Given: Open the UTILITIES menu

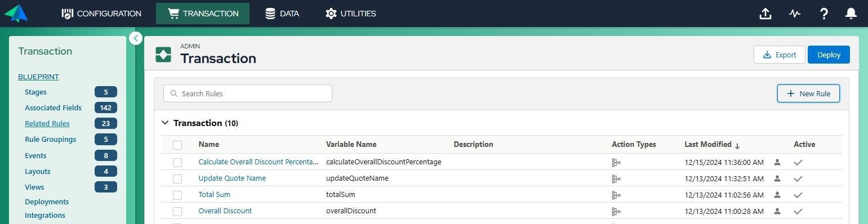Looking at the screenshot, I should tap(350, 14).
